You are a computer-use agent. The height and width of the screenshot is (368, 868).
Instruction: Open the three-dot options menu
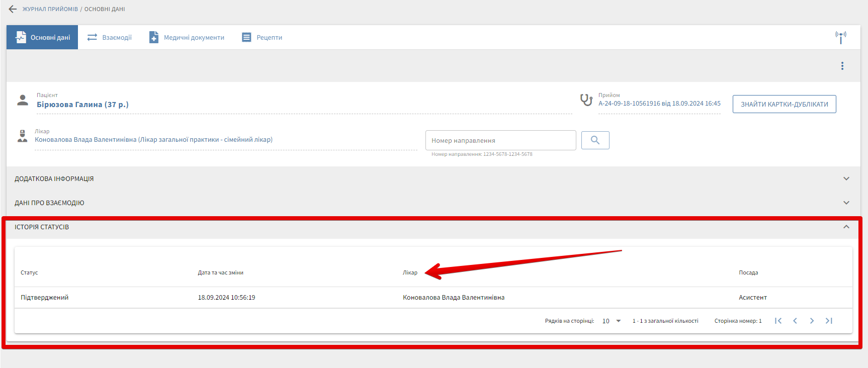click(842, 66)
